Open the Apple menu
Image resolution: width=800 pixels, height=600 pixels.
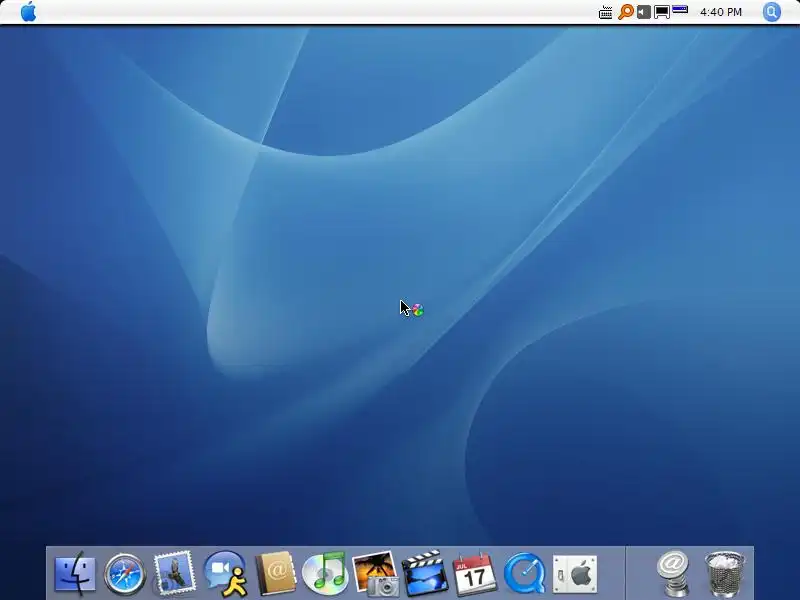click(29, 11)
